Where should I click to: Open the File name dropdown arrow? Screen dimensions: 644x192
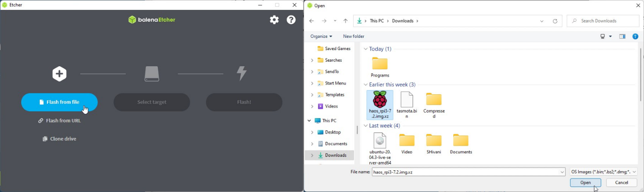pos(562,172)
